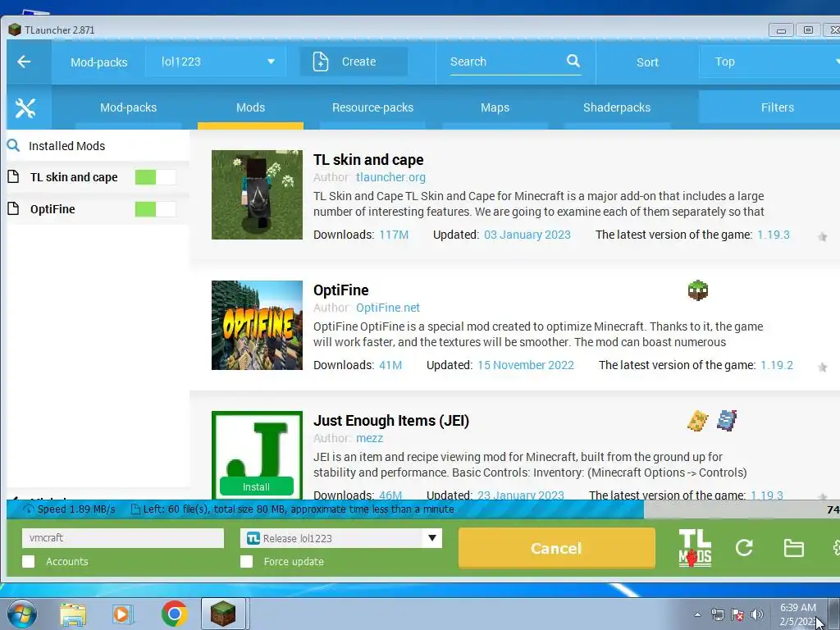
Task: Click the yellow Cancel button
Action: click(557, 548)
